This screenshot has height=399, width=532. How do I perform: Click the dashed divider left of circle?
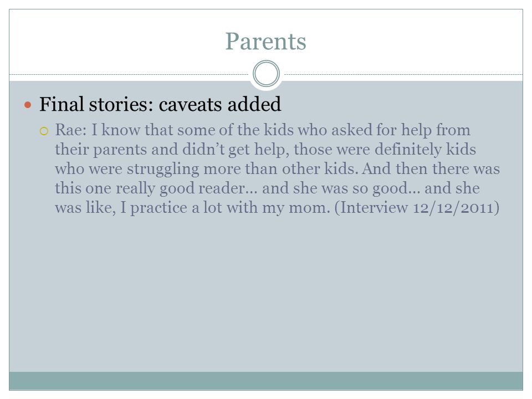pyautogui.click(x=129, y=74)
